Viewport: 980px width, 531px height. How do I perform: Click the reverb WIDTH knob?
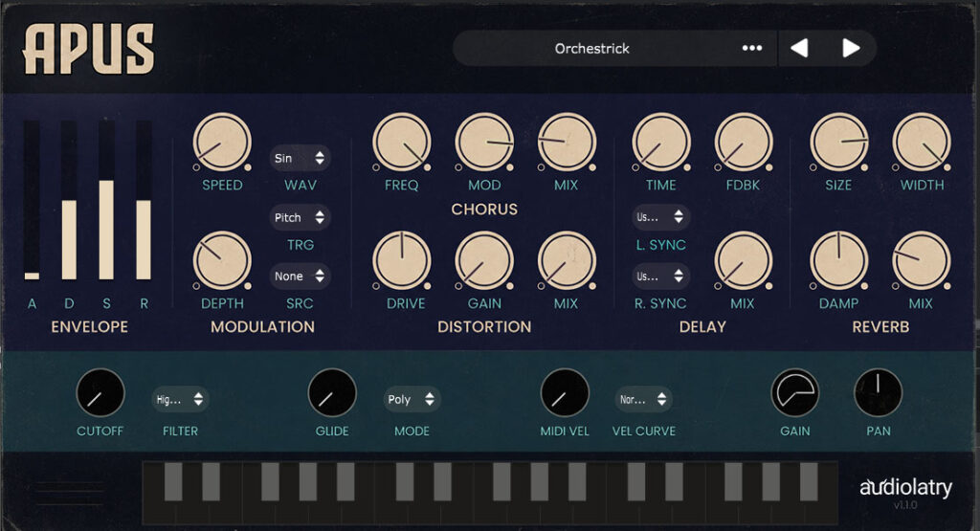922,143
